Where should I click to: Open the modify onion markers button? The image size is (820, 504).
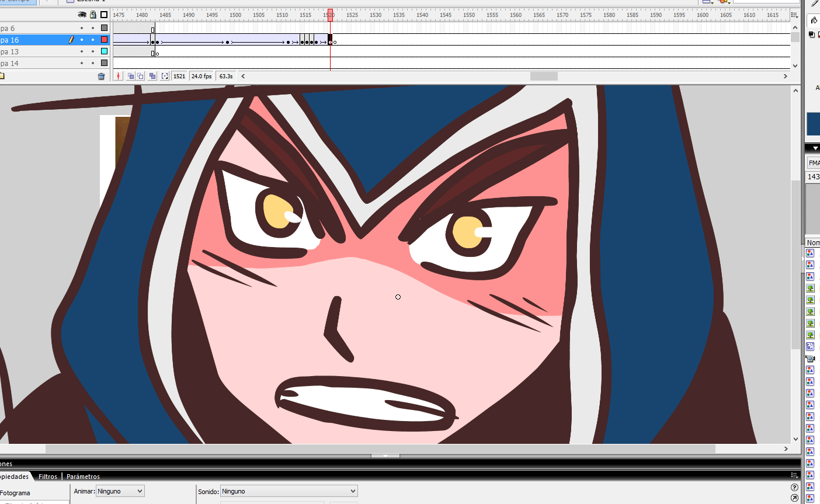[x=165, y=76]
